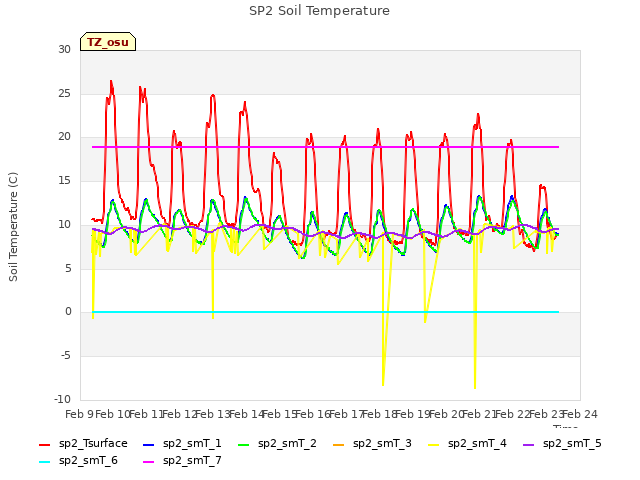Click the magenta sp2_smT_7 legend swatch

[149, 462]
